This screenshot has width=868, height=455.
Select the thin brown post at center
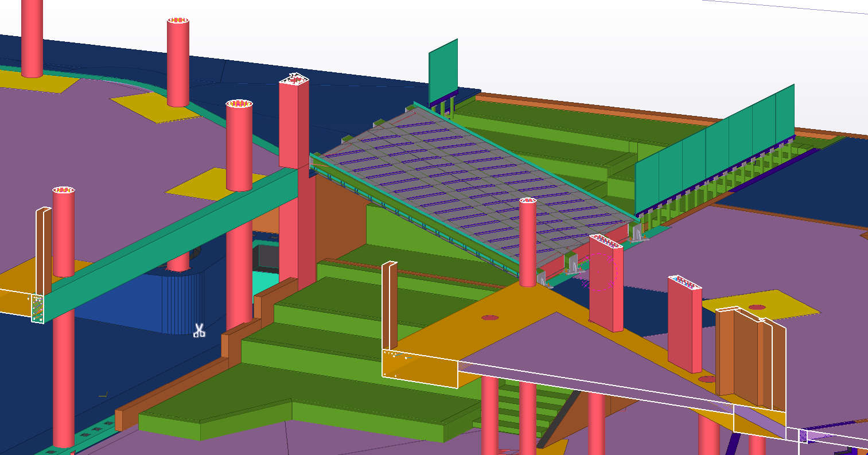tap(389, 304)
